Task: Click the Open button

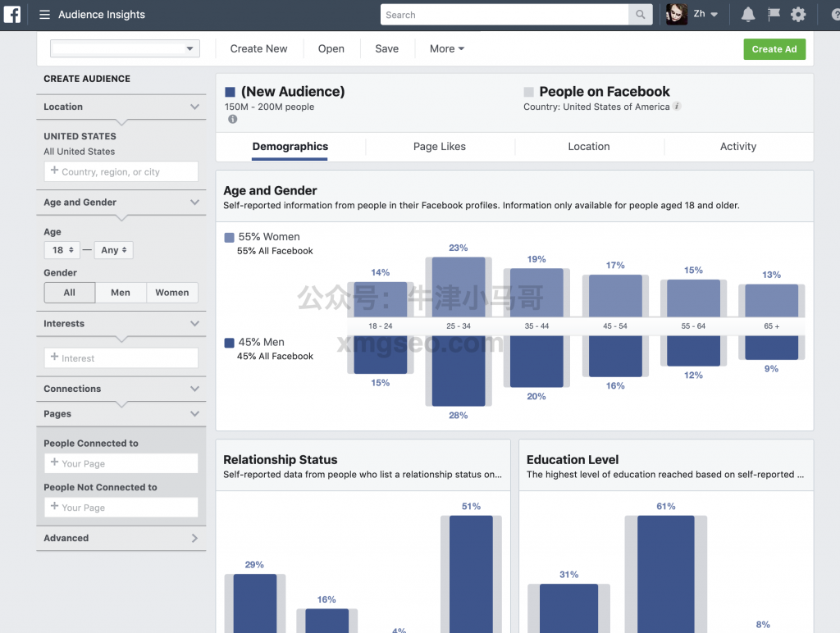Action: (331, 48)
